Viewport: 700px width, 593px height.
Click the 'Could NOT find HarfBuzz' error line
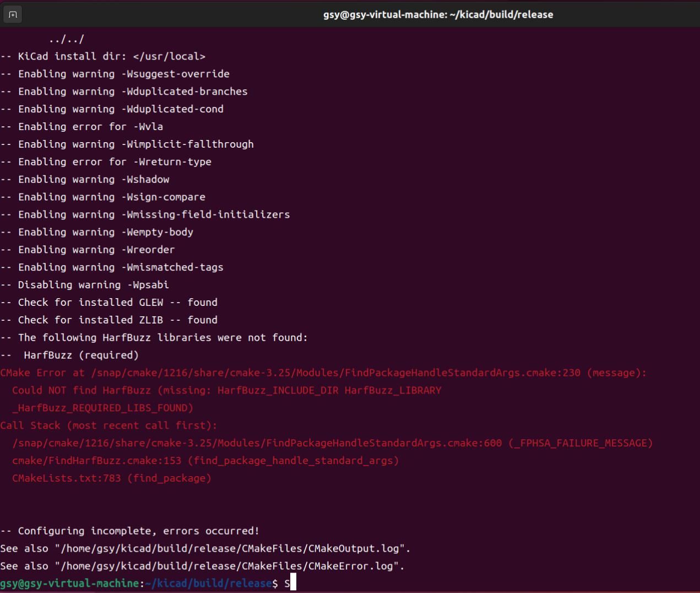tap(227, 391)
